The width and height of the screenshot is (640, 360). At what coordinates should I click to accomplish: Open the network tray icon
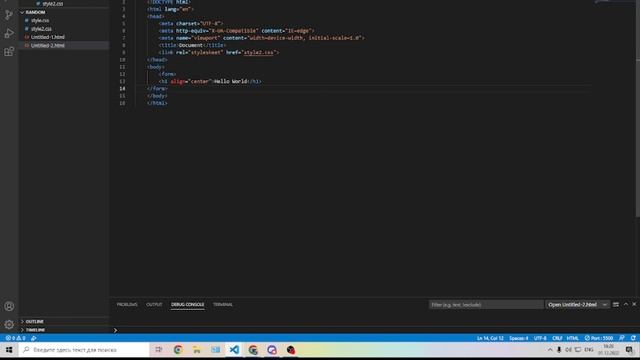[578, 350]
